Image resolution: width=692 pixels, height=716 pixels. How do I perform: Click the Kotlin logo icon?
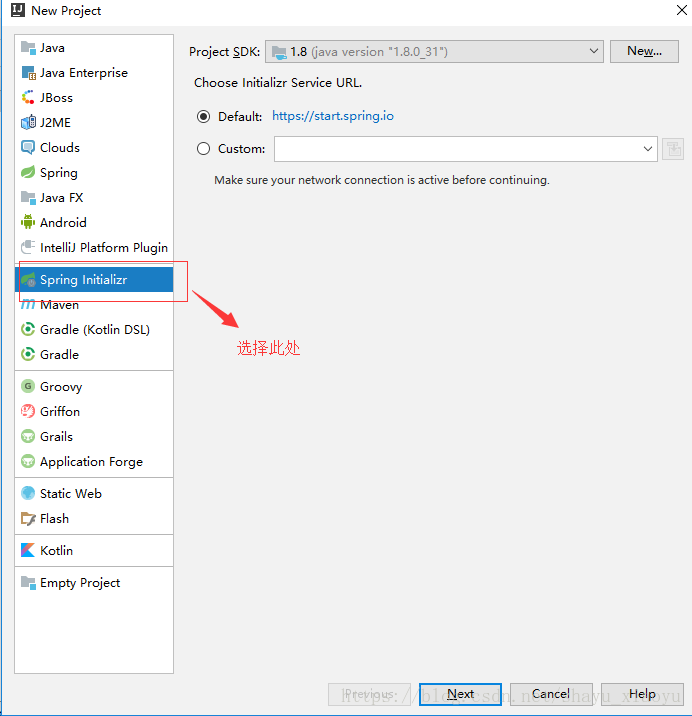click(28, 550)
